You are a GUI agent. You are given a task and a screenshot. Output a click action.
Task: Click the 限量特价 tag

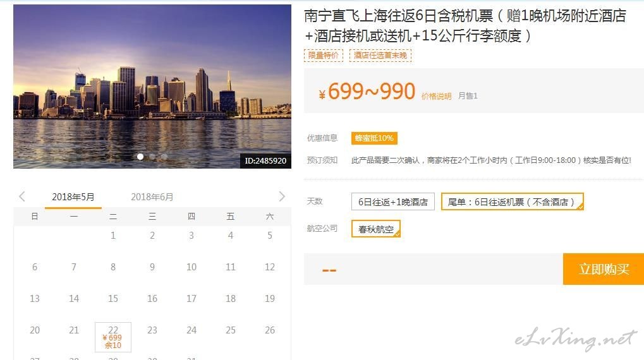coord(324,56)
